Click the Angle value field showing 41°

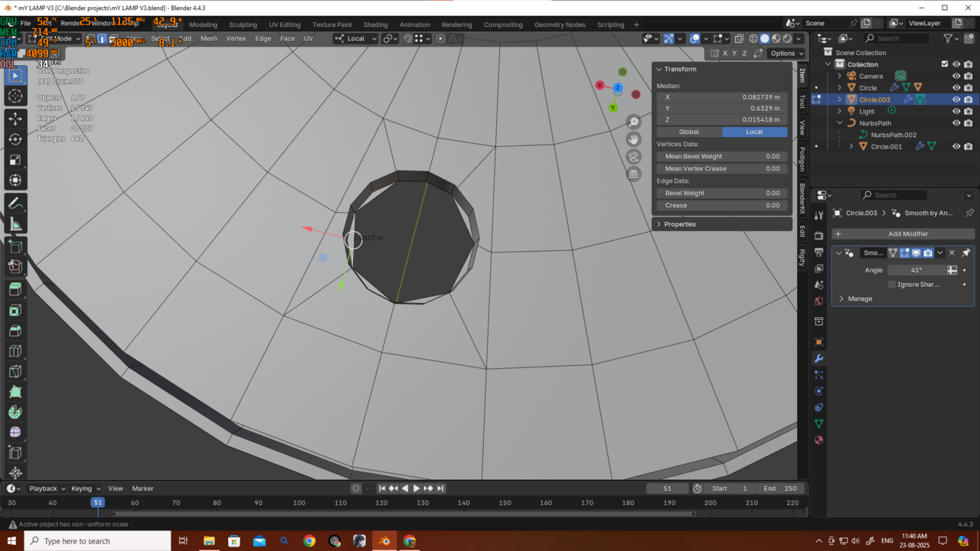pos(916,270)
